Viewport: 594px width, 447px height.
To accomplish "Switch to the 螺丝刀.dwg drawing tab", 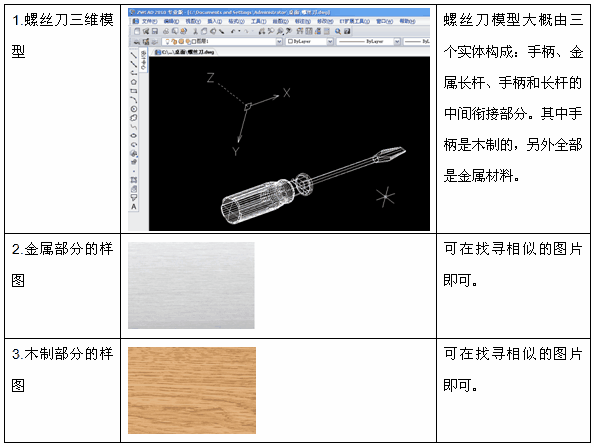I will point(185,52).
